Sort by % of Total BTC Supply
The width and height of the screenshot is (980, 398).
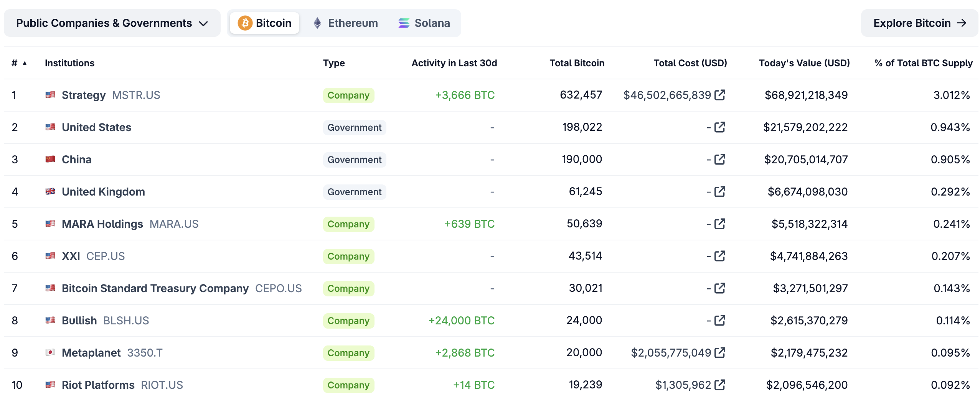coord(923,63)
